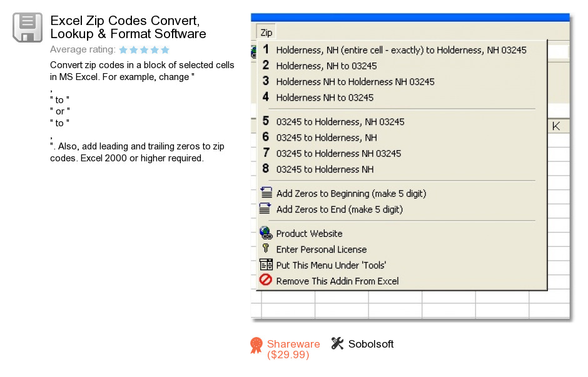Open the Product Website menu entry

(x=402, y=233)
